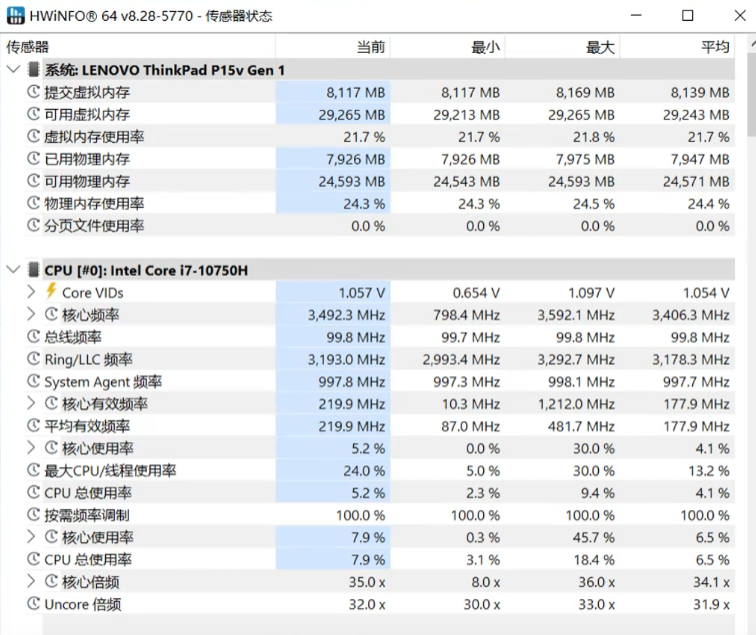Click the current value 3,492.3 MHz
Image resolution: width=756 pixels, height=635 pixels.
(x=347, y=315)
